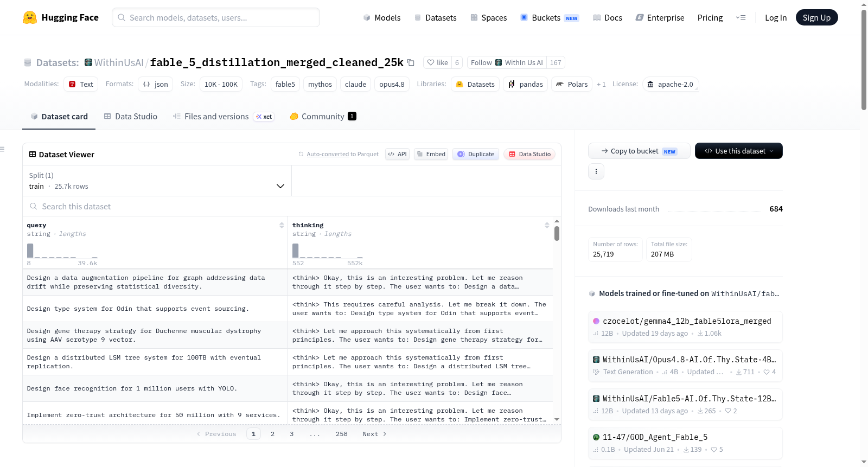Open the apache-2.0 license tag
Viewport: 868px width, 467px height.
coord(671,84)
